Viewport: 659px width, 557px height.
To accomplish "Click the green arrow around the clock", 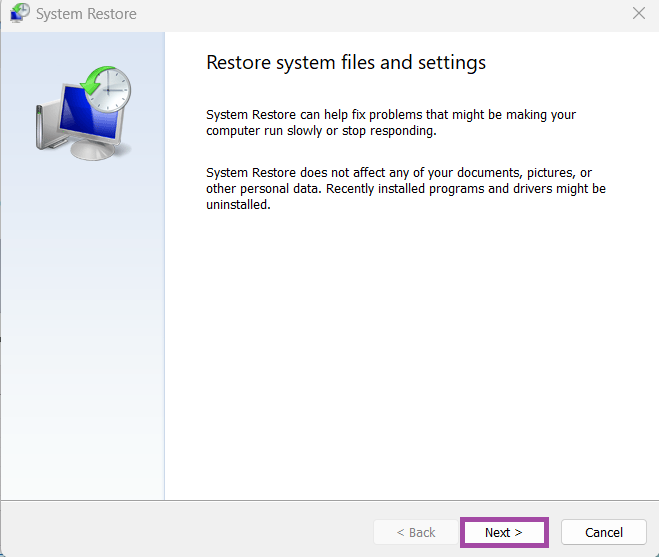I will pos(91,79).
